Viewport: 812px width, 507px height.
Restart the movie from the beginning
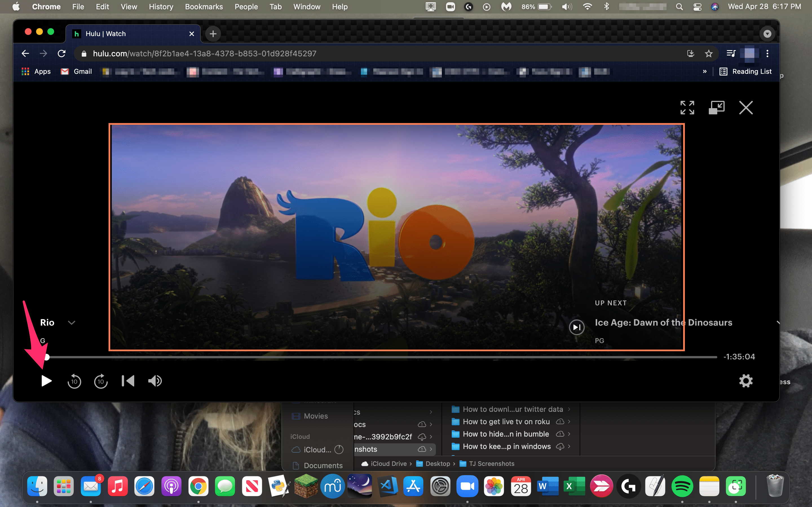coord(128,381)
